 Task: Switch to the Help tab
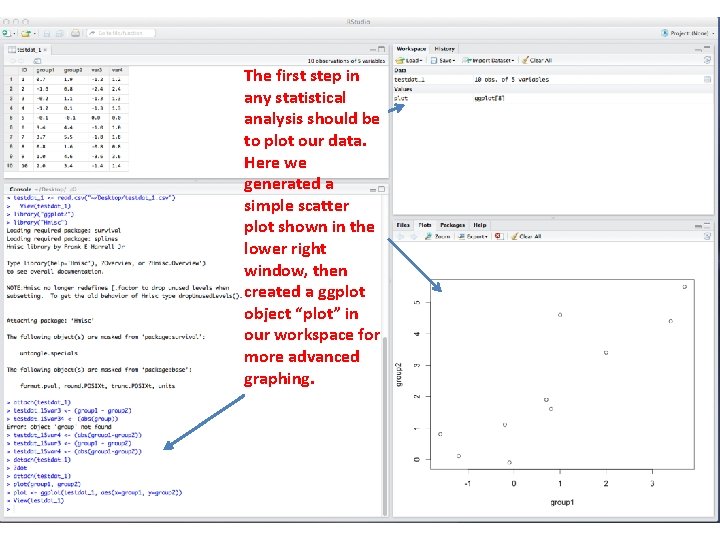tap(480, 225)
